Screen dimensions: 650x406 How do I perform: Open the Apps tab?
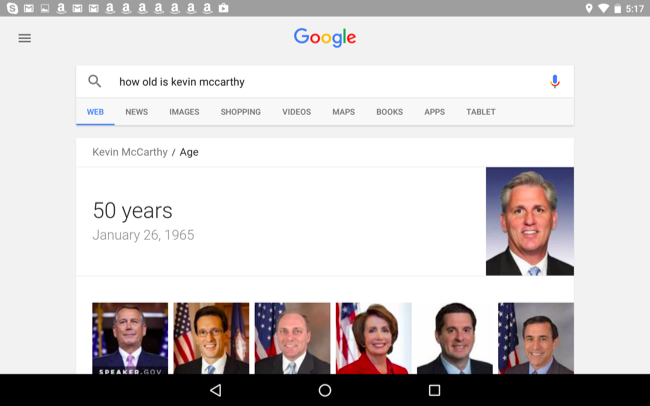click(x=434, y=112)
